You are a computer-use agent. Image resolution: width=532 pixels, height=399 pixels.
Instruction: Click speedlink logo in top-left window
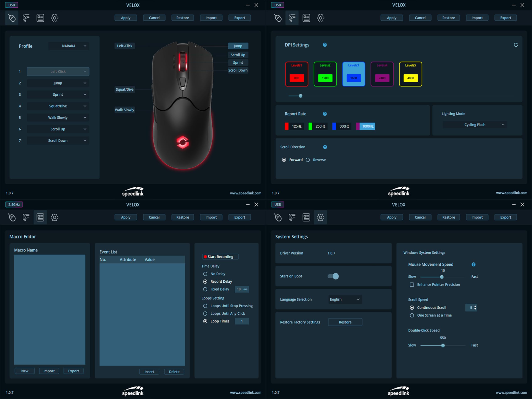click(133, 191)
